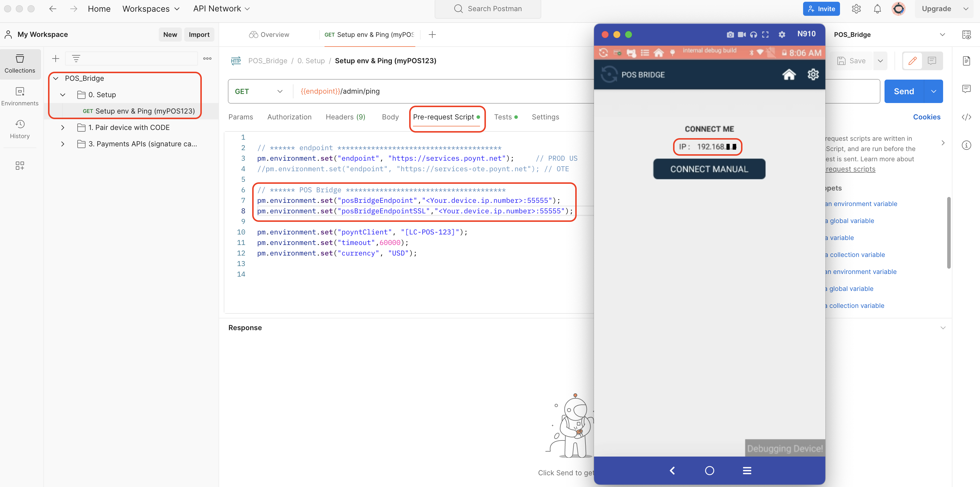Image resolution: width=980 pixels, height=487 pixels.
Task: Click the emulator video record icon
Action: pyautogui.click(x=742, y=35)
